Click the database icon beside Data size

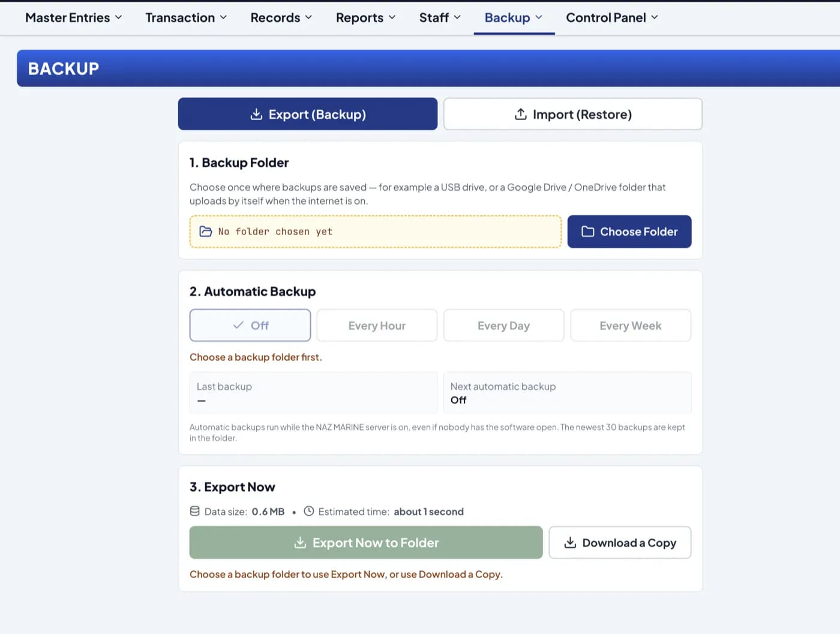coord(195,511)
